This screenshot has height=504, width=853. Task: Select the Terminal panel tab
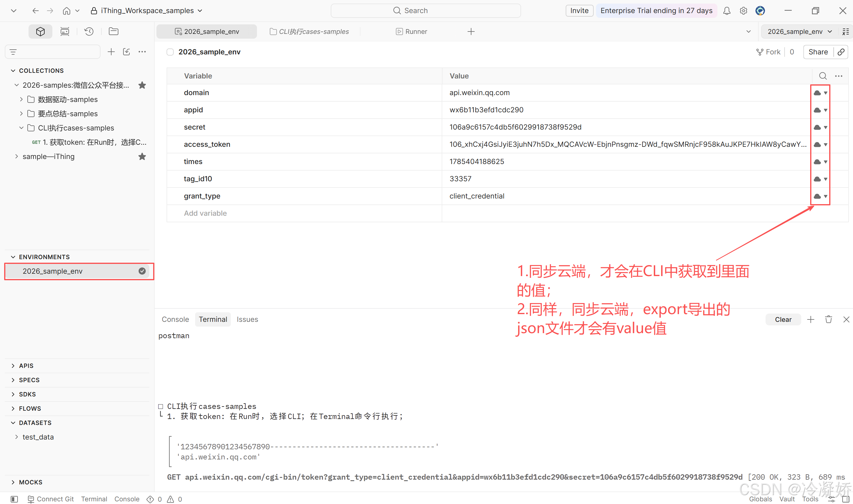213,319
